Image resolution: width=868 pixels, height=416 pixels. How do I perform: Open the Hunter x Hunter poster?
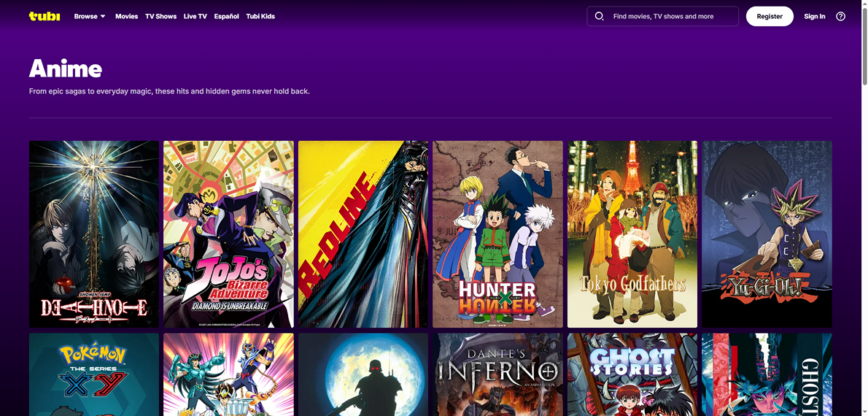tap(497, 234)
